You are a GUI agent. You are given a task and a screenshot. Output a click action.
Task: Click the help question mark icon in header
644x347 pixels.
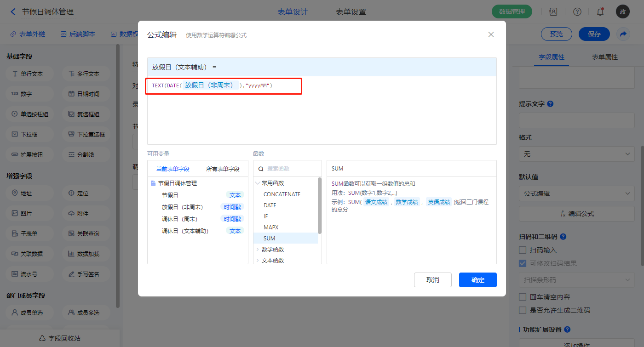(x=577, y=12)
